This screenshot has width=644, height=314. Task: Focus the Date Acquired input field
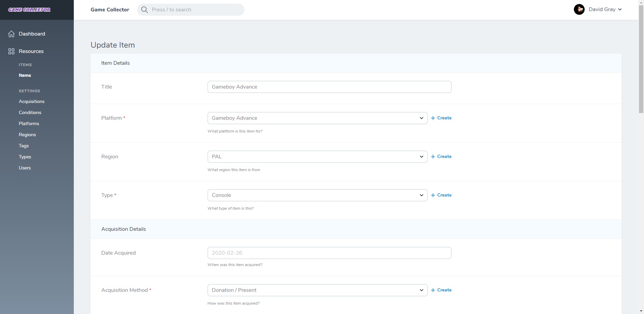329,253
